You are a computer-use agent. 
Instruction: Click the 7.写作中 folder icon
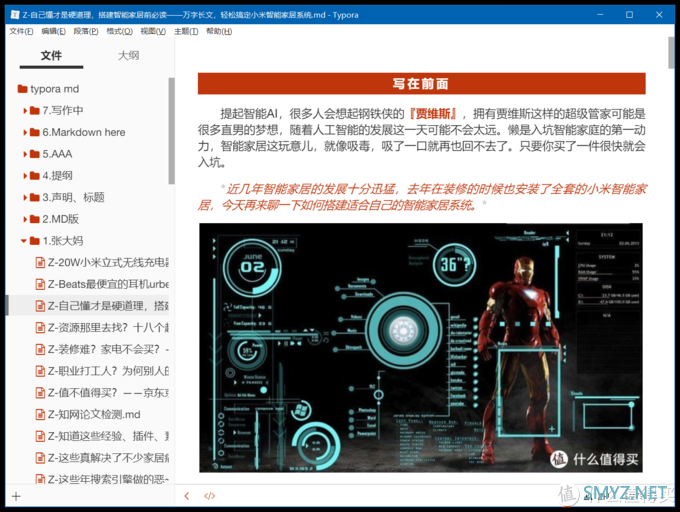35,111
